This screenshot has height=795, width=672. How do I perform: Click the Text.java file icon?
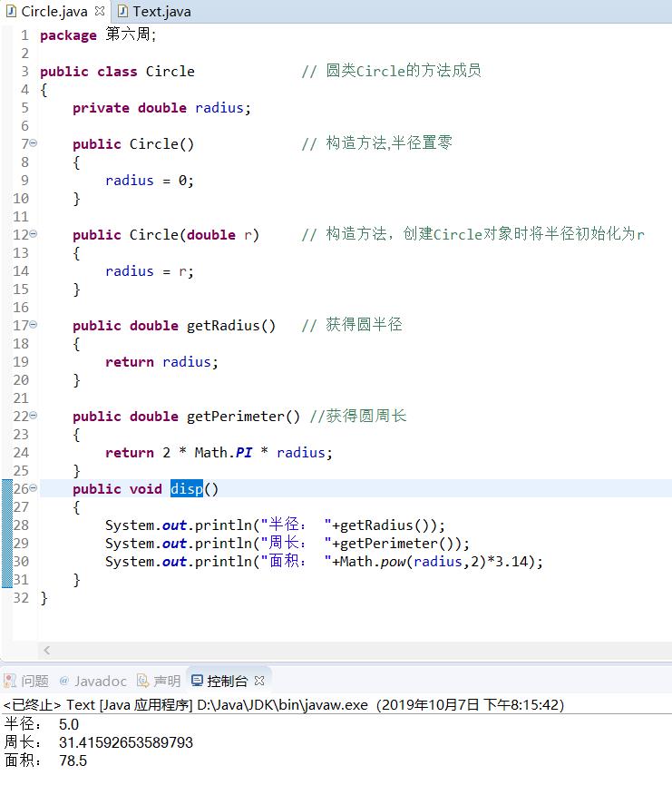click(x=122, y=11)
